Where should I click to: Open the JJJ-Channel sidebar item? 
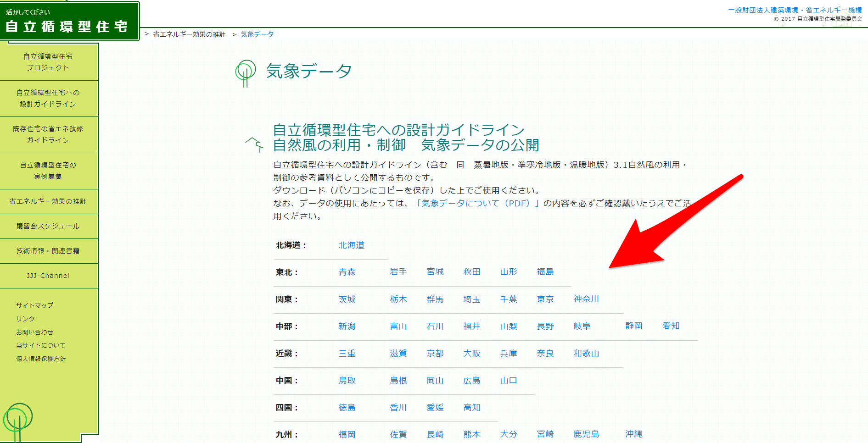point(48,276)
